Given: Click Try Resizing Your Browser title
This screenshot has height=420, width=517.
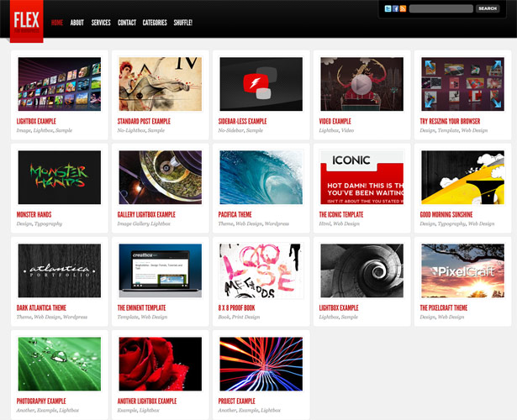Looking at the screenshot, I should (x=450, y=121).
